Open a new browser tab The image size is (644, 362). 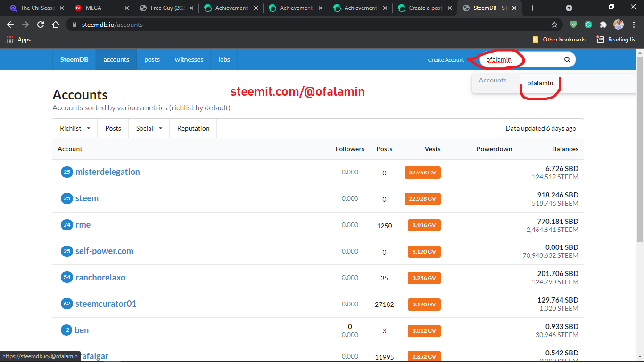coord(532,8)
